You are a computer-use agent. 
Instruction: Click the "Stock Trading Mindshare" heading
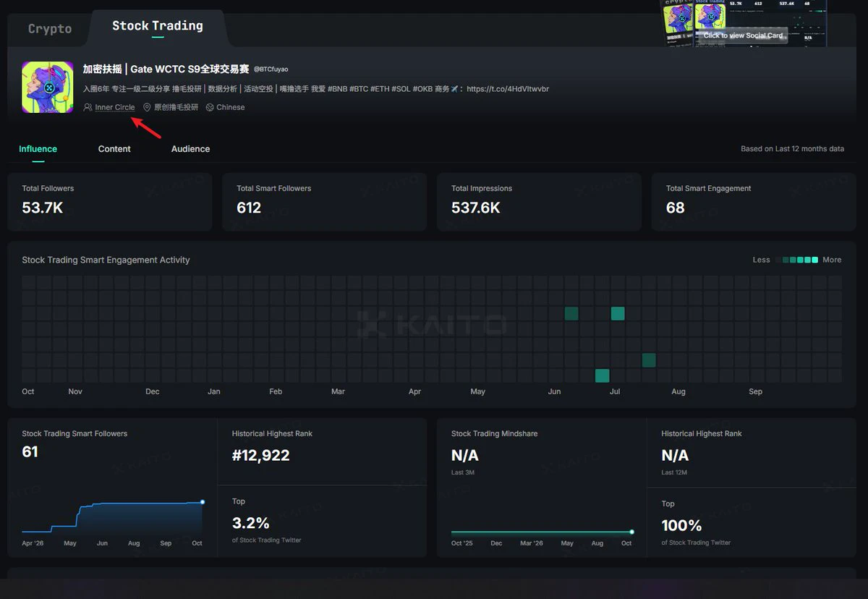[x=494, y=434]
